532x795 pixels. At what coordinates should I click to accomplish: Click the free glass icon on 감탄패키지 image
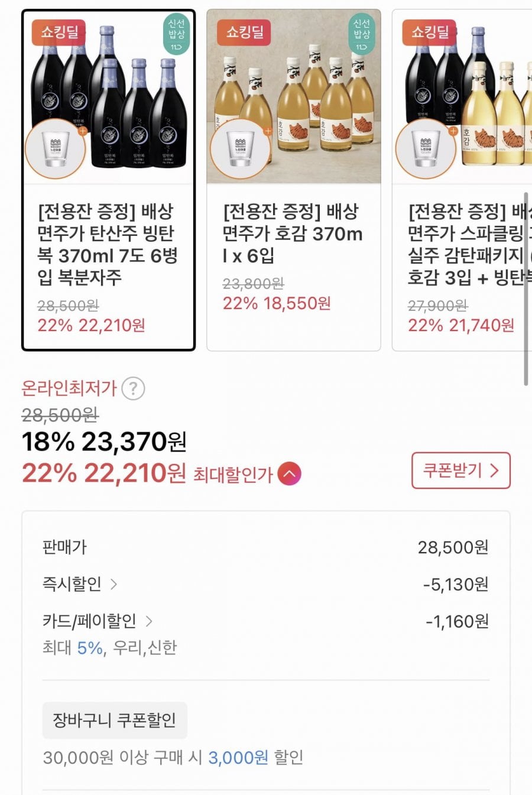coord(425,148)
